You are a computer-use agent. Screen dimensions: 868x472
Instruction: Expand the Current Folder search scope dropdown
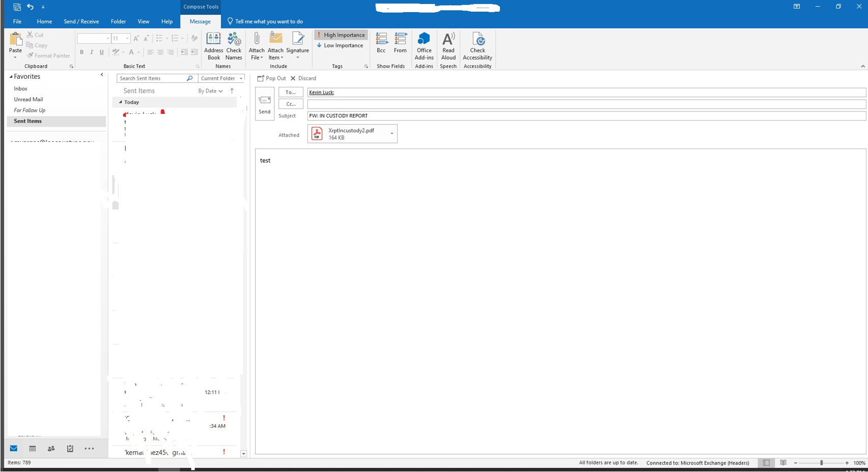(x=221, y=78)
